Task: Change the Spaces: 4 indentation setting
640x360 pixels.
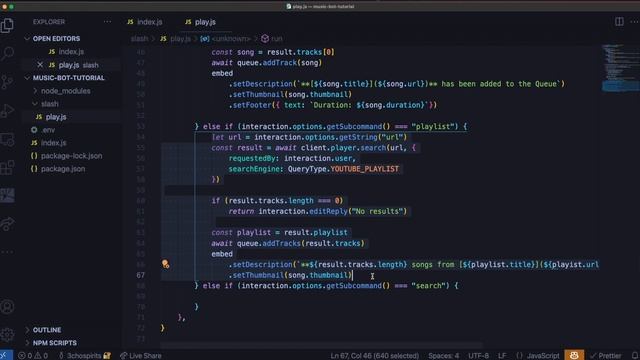Action: 443,356
